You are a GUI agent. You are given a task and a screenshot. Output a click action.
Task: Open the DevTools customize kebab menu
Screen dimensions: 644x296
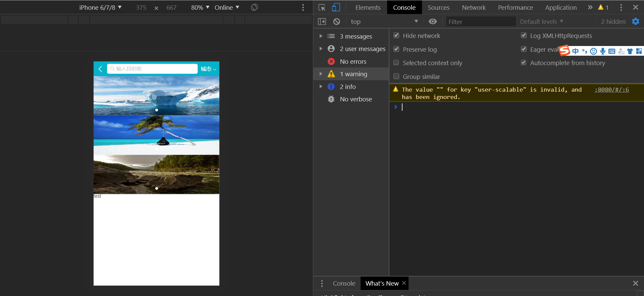pyautogui.click(x=621, y=7)
